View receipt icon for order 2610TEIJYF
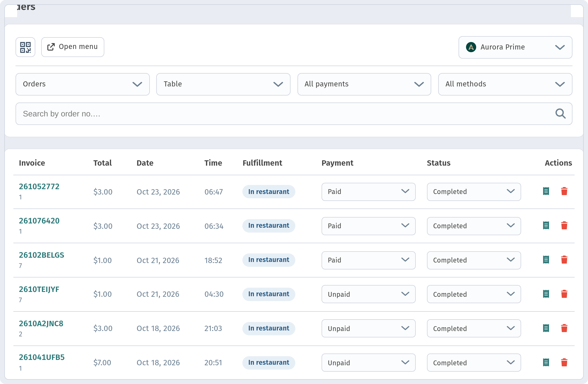The height and width of the screenshot is (384, 588). (546, 294)
